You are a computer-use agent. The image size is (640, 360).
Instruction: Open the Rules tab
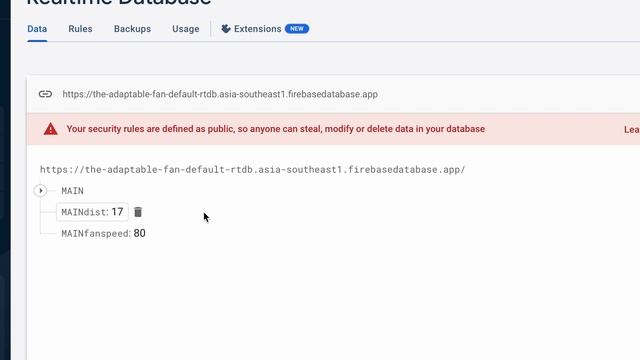point(80,29)
